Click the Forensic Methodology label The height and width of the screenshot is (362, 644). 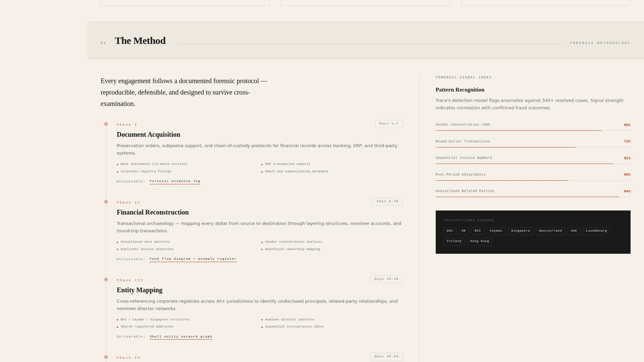pyautogui.click(x=600, y=43)
